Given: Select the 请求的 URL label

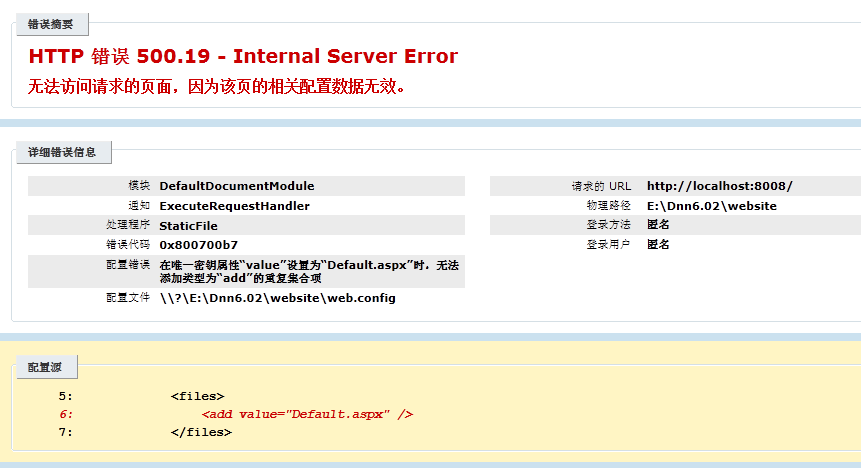Looking at the screenshot, I should click(x=601, y=186).
